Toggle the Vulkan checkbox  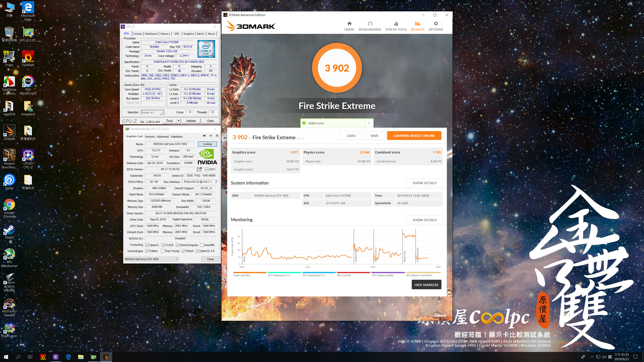click(147, 251)
